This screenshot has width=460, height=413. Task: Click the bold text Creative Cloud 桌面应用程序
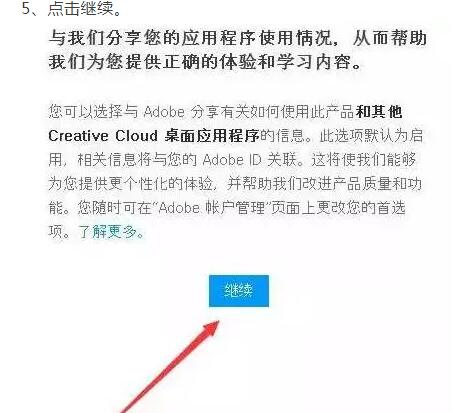[x=154, y=136]
